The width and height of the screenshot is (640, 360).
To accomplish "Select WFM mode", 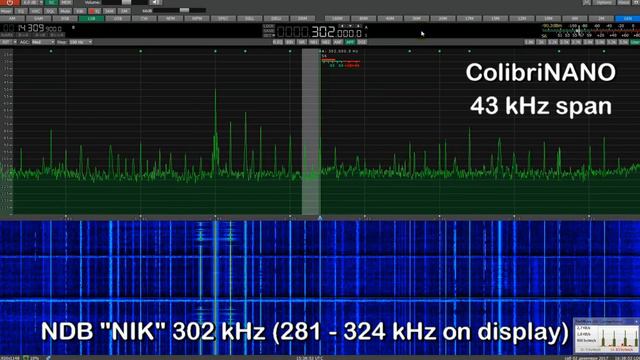I will (x=197, y=18).
